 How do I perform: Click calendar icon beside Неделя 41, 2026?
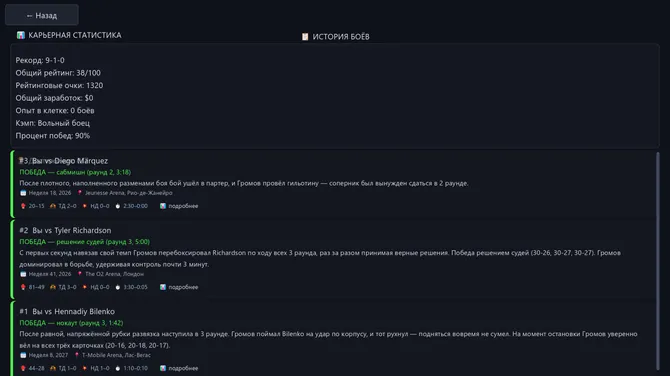tap(23, 274)
